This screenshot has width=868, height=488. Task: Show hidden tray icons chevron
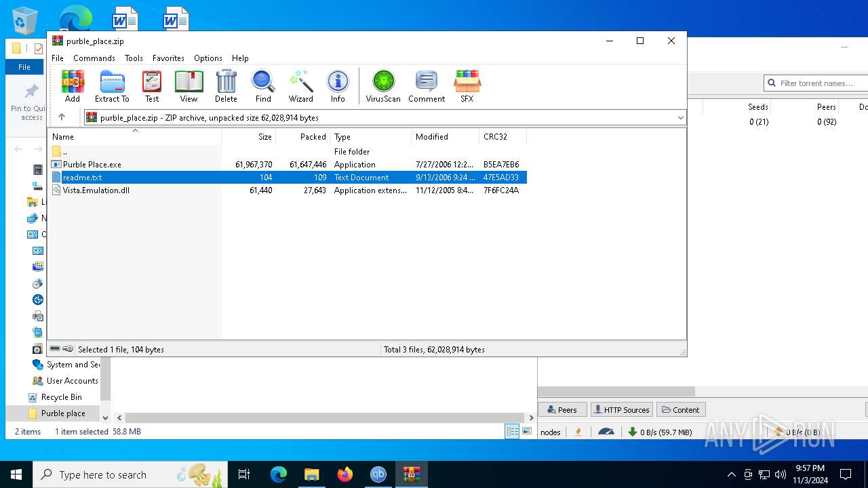pyautogui.click(x=731, y=474)
